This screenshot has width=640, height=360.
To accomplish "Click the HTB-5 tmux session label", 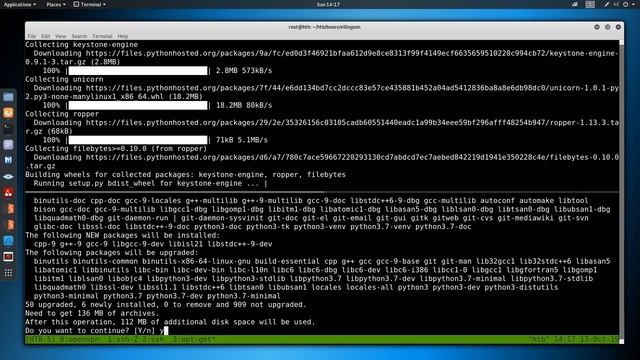I will [40, 340].
